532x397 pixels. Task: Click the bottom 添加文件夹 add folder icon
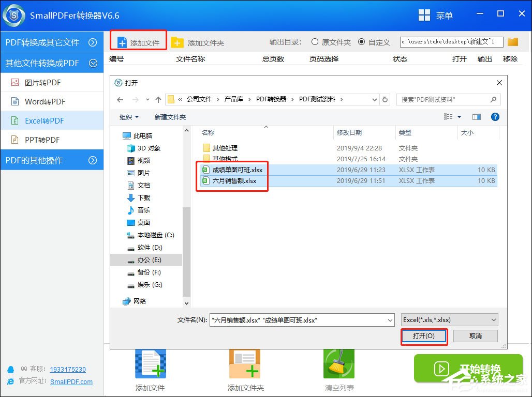[x=244, y=363]
